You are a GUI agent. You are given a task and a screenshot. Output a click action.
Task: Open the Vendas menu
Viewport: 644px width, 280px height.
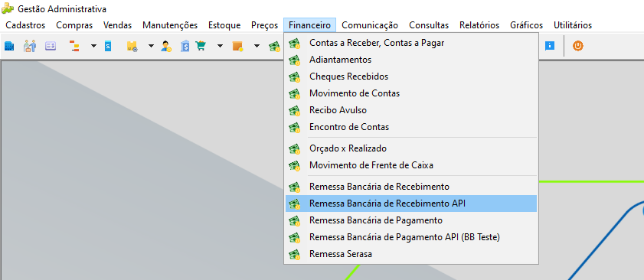117,25
